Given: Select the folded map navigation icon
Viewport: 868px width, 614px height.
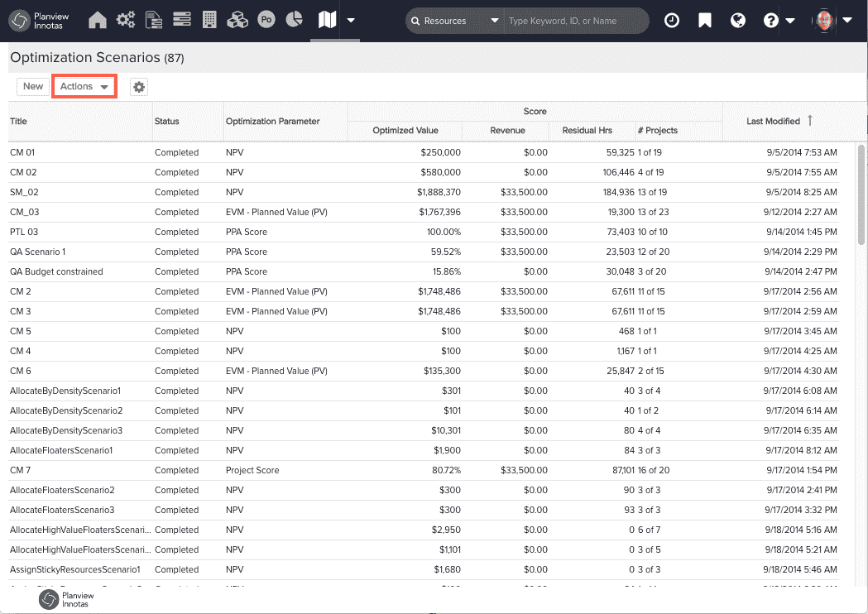Looking at the screenshot, I should (x=327, y=20).
